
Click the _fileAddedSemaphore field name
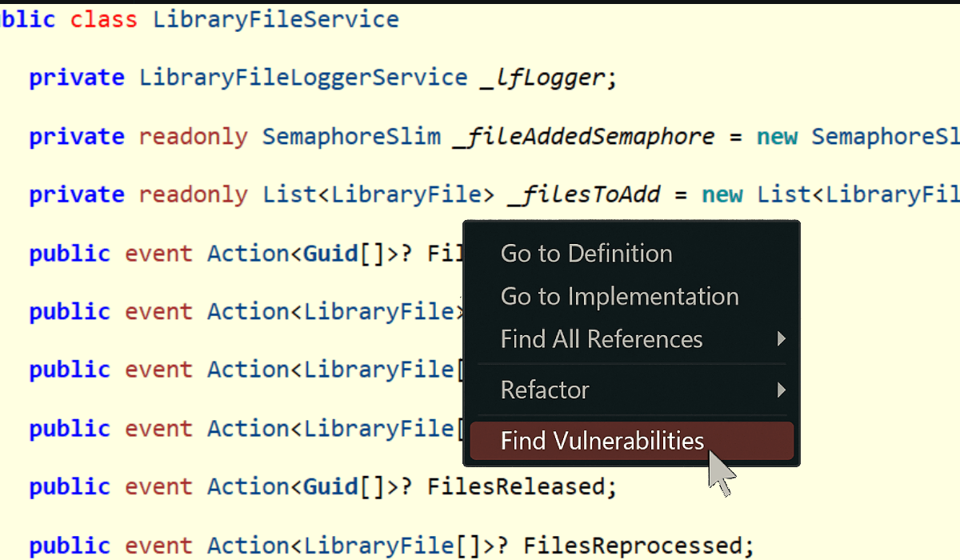[x=583, y=136]
